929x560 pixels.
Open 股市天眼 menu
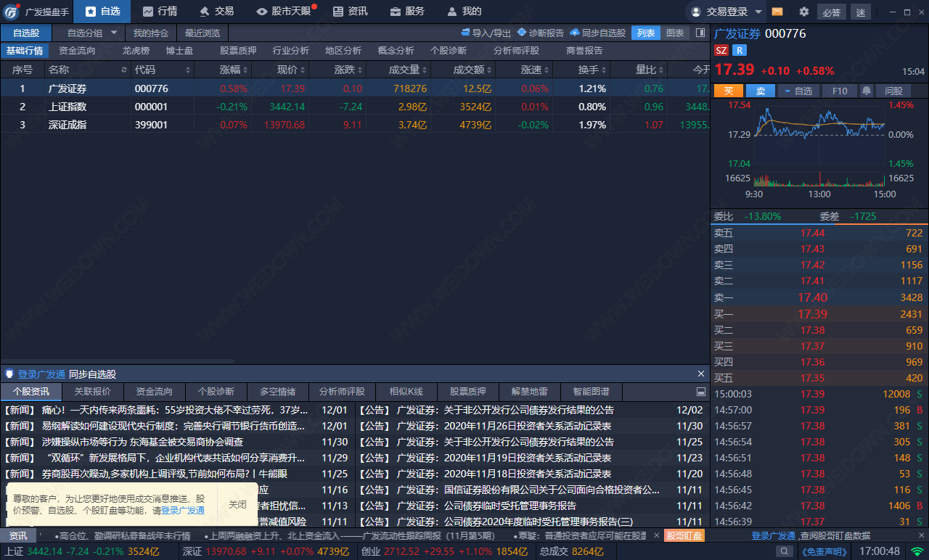coord(284,12)
